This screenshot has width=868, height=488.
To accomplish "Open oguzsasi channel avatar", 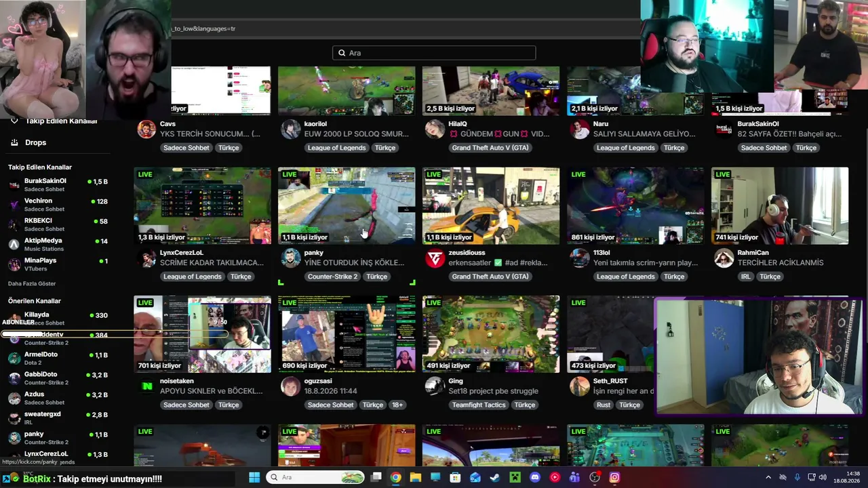I will point(291,386).
